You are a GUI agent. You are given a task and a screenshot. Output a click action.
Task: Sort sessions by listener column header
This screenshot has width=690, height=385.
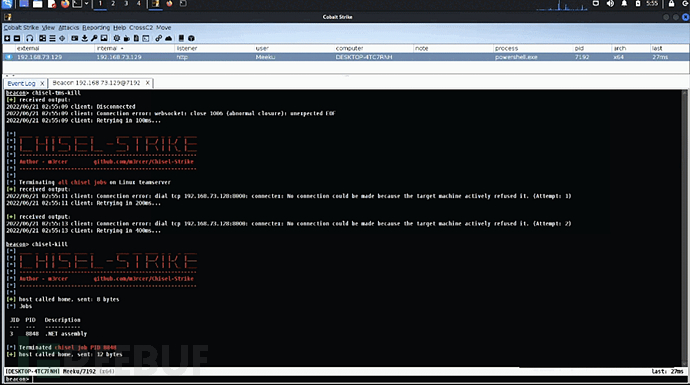214,48
